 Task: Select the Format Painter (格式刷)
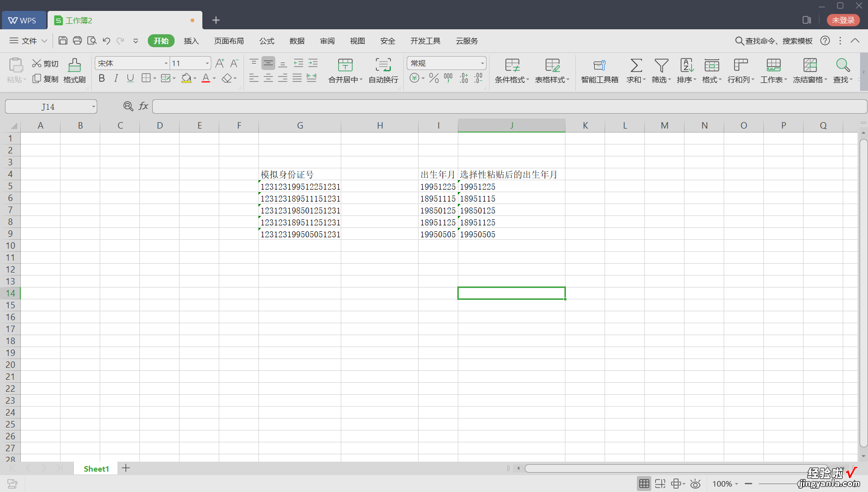click(74, 70)
